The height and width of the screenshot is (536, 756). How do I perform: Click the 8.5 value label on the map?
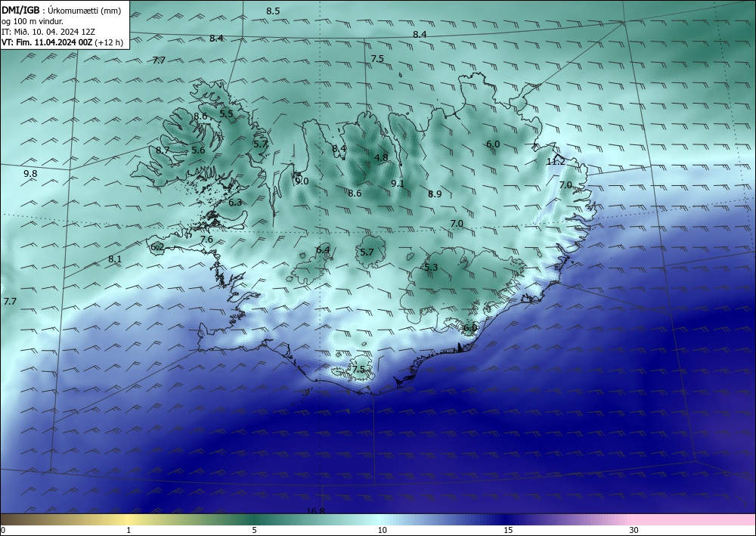(x=273, y=11)
